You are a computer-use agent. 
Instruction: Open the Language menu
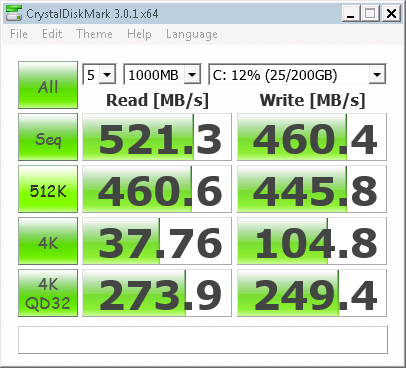192,35
